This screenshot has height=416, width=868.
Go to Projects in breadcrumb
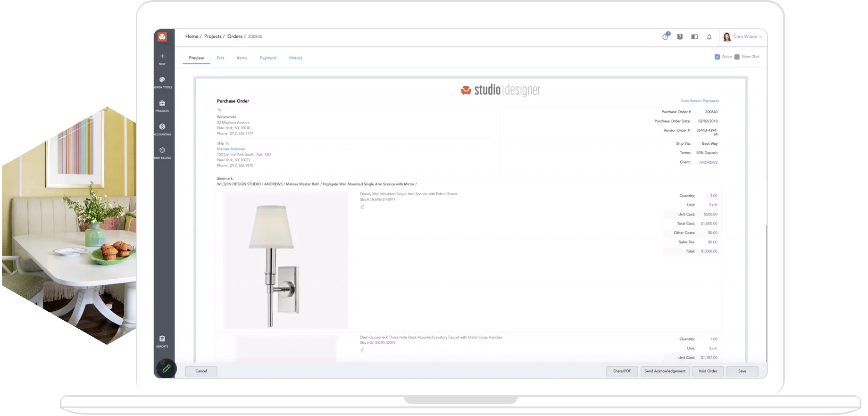pos(213,36)
